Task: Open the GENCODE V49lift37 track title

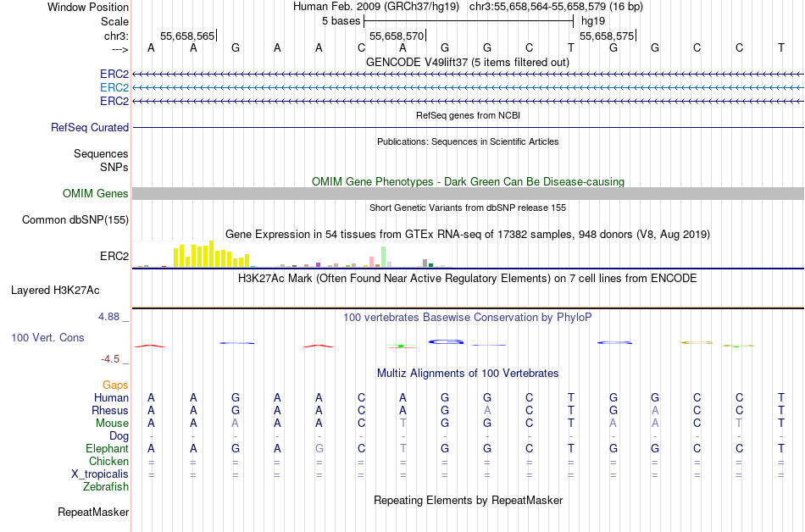Action: (x=467, y=62)
